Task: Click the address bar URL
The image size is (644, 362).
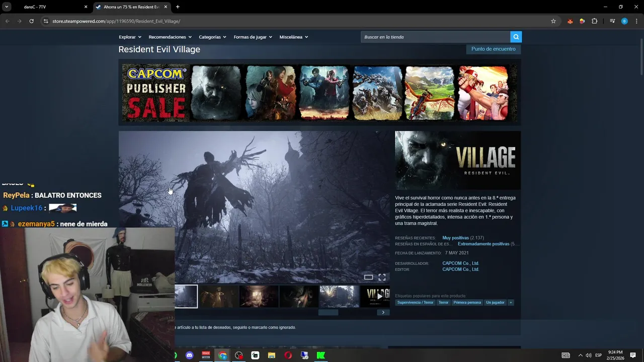Action: [116, 21]
